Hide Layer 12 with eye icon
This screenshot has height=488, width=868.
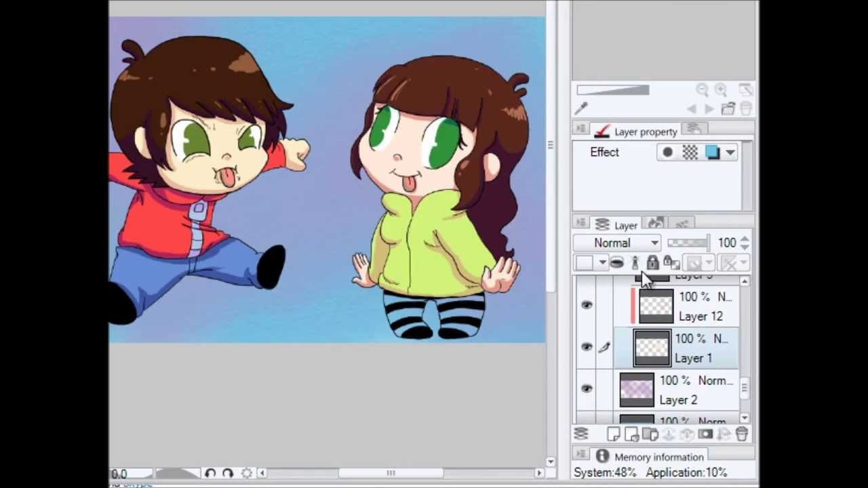coord(587,306)
